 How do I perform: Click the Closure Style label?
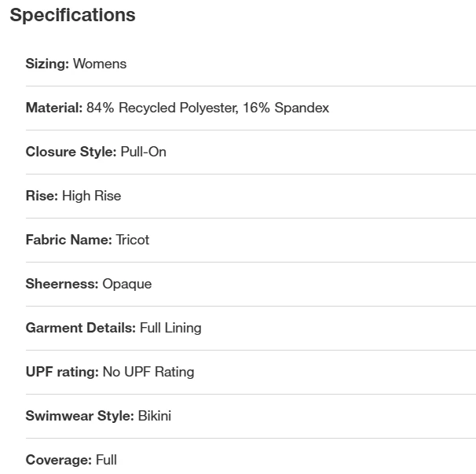71,152
